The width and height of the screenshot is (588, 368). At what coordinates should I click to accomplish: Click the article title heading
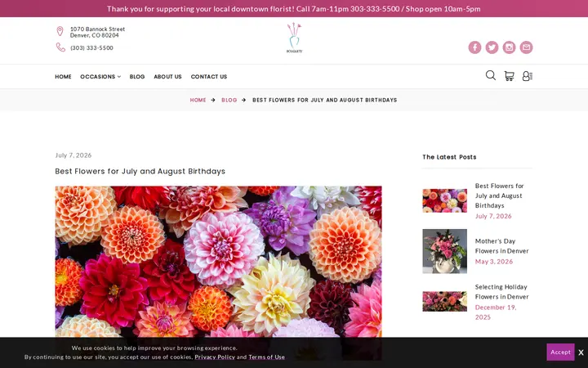point(140,171)
